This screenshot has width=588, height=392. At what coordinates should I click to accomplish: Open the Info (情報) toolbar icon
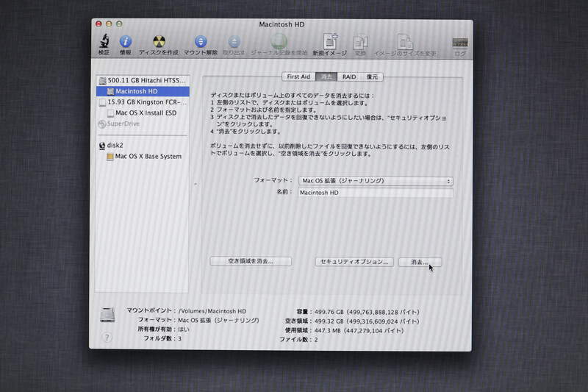pyautogui.click(x=126, y=43)
